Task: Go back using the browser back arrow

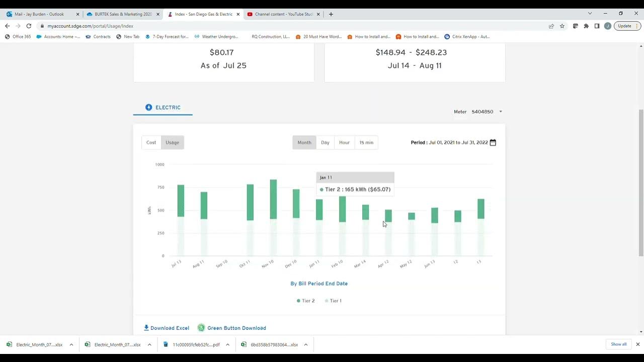Action: tap(7, 26)
